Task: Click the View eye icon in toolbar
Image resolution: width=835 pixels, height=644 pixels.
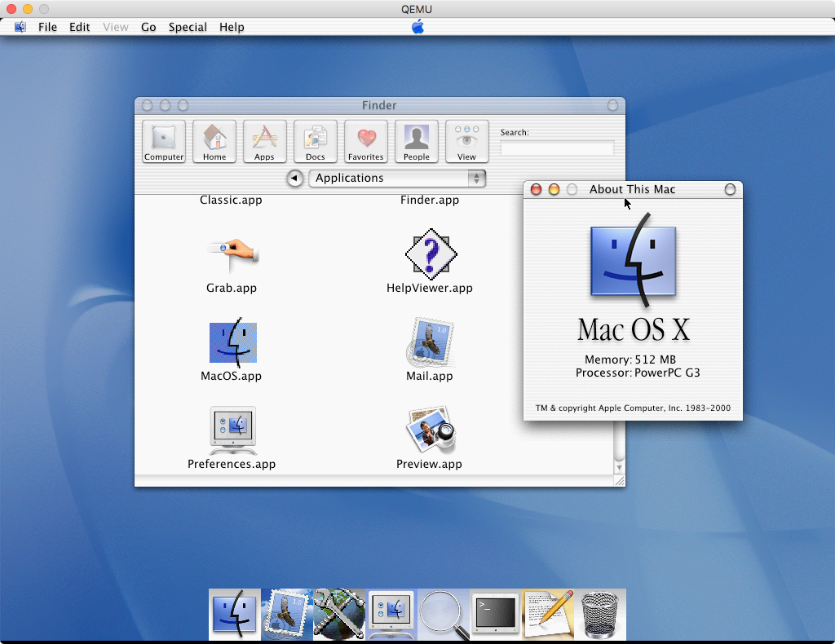Action: coord(467,141)
